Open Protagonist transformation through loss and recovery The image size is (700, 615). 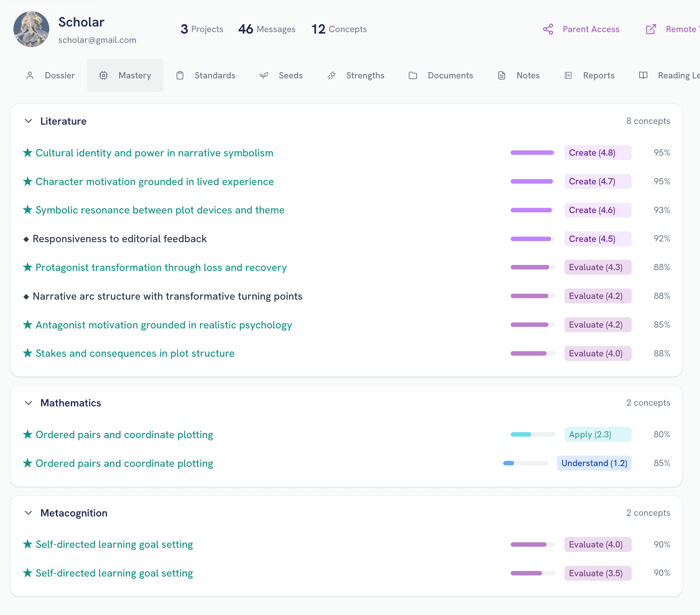pos(161,267)
